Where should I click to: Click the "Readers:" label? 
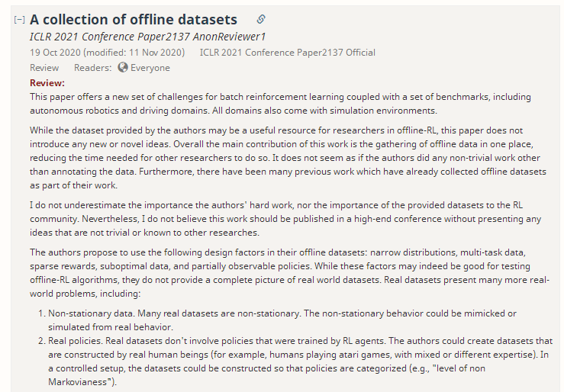(93, 68)
